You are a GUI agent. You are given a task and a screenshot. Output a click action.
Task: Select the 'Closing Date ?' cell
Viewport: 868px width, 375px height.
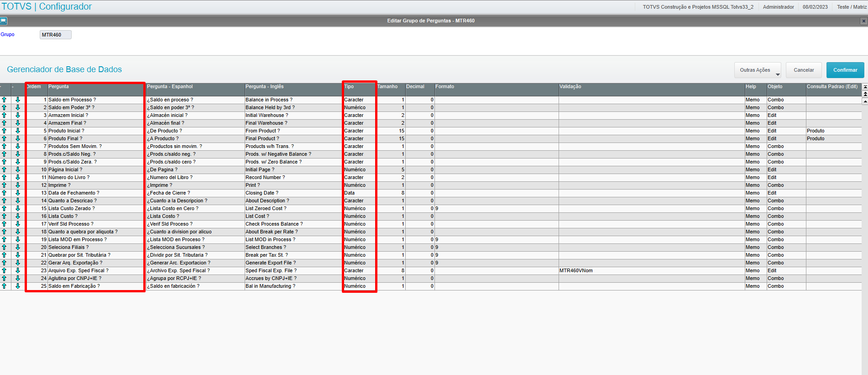(294, 193)
